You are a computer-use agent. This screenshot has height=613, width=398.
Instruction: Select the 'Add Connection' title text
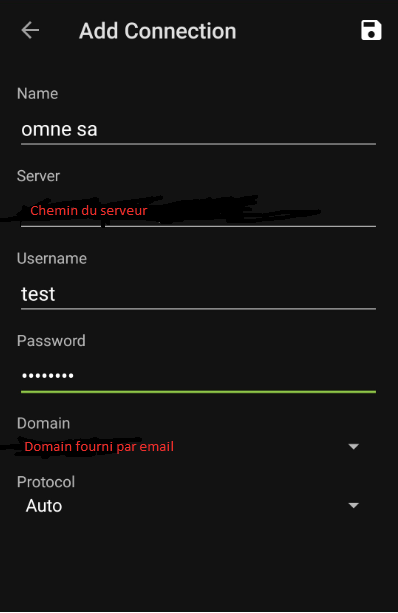[158, 31]
